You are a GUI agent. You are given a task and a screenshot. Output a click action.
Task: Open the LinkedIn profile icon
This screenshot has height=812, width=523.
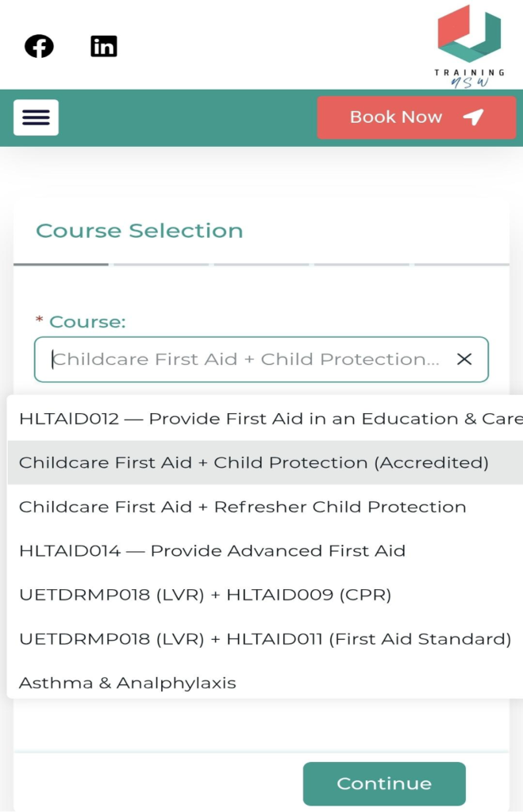pyautogui.click(x=104, y=47)
